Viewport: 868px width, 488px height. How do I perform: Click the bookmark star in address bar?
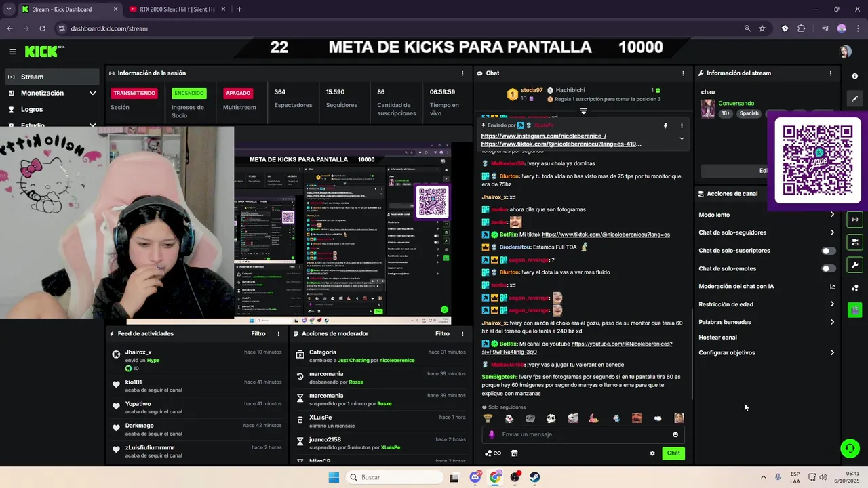click(762, 28)
